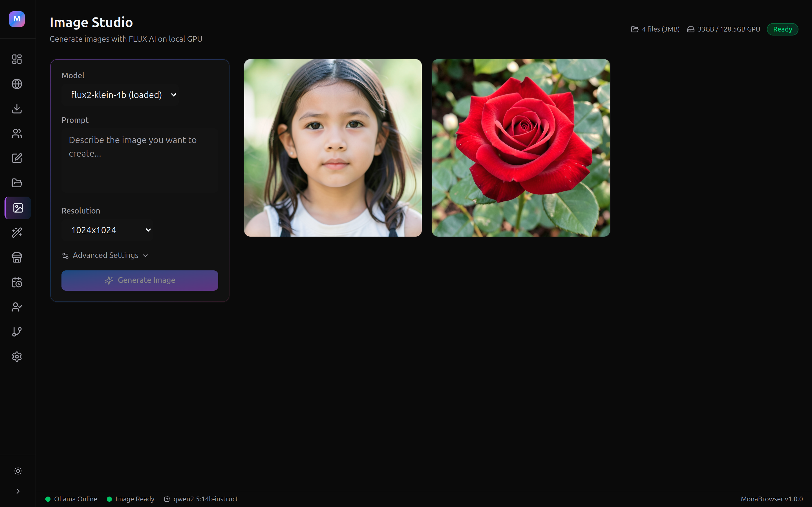Open the flux2-klein-4b model dropdown
Screen dimensions: 812x507
click(121, 95)
